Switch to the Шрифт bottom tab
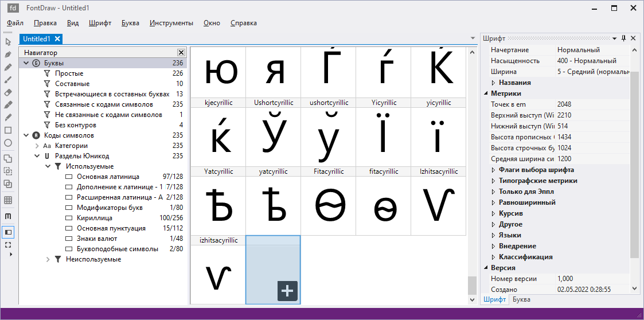Image resolution: width=644 pixels, height=320 pixels. [x=494, y=299]
